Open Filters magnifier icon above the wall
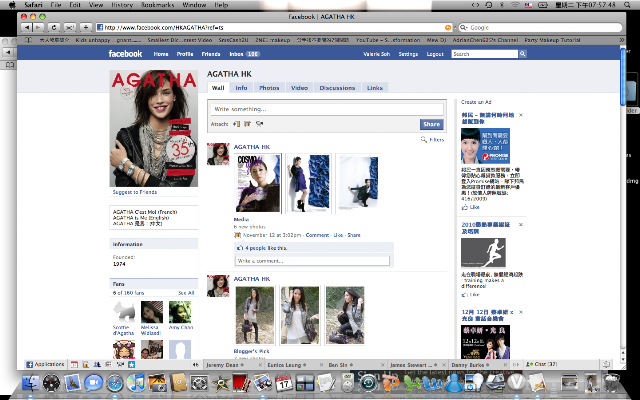The image size is (640, 400). click(x=424, y=140)
